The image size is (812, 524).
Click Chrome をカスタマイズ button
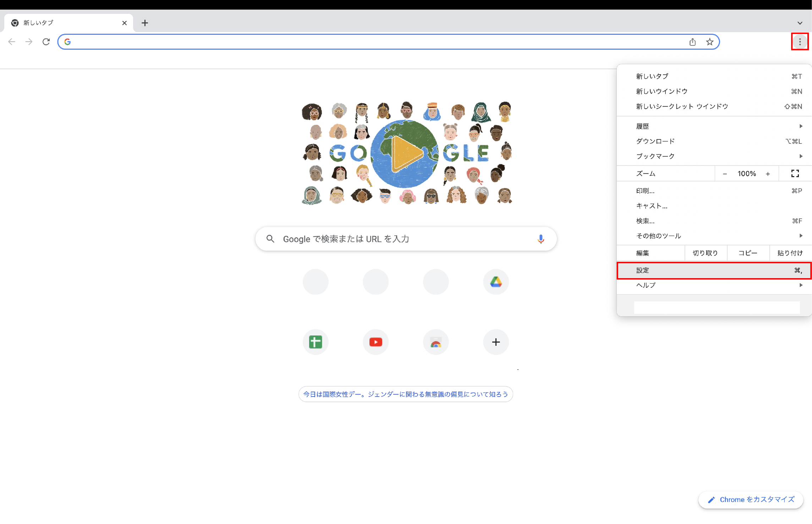click(751, 500)
